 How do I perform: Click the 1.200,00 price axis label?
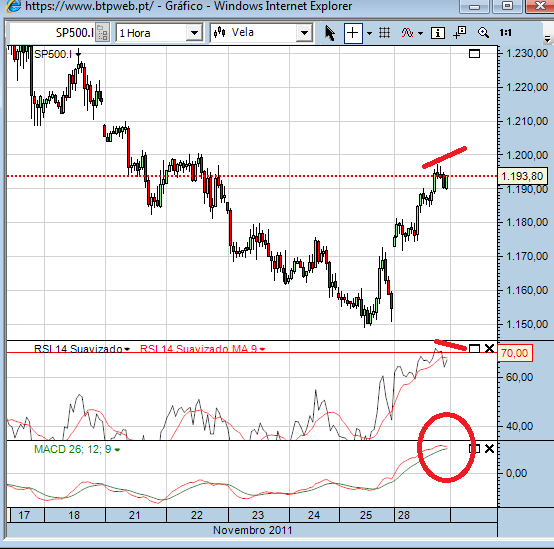(527, 155)
